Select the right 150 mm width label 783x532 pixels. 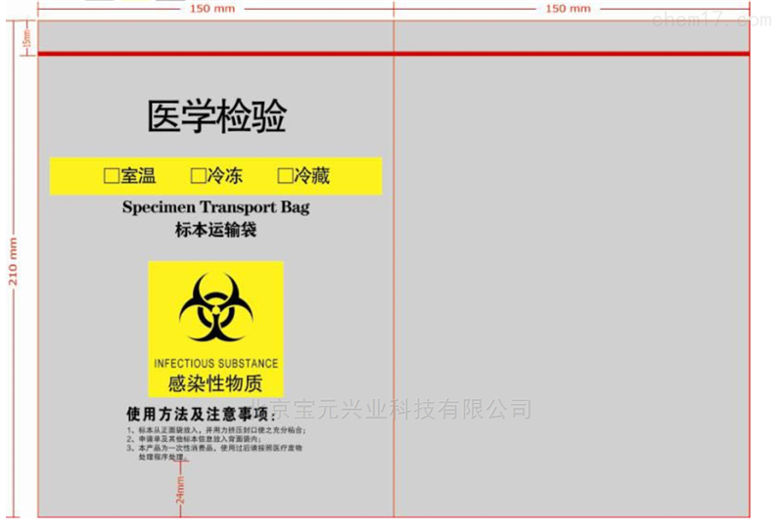tap(568, 8)
